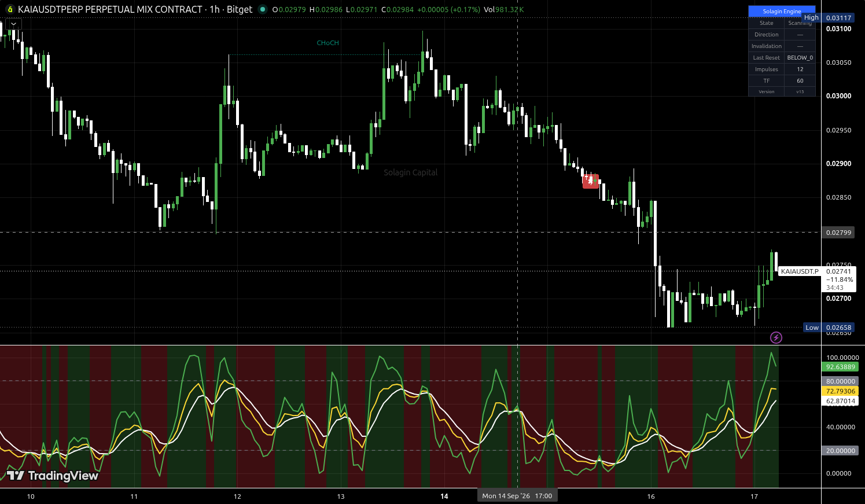Click the Version label cell

tap(767, 91)
